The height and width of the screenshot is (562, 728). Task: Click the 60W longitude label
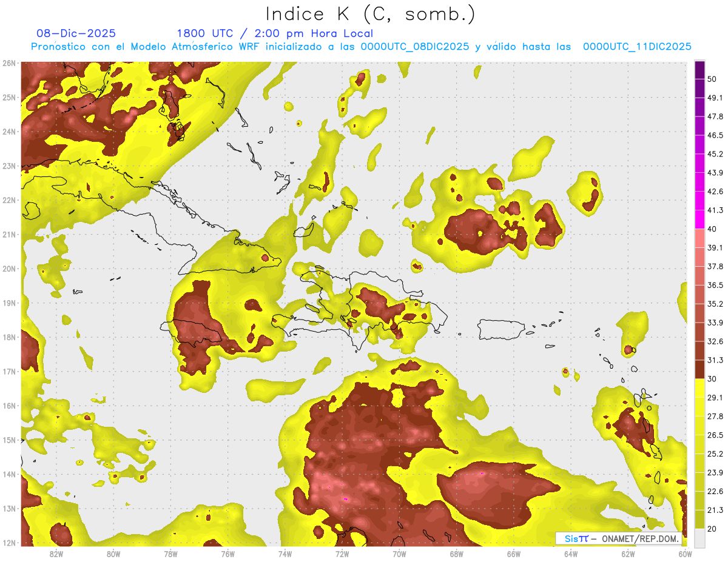pyautogui.click(x=685, y=554)
